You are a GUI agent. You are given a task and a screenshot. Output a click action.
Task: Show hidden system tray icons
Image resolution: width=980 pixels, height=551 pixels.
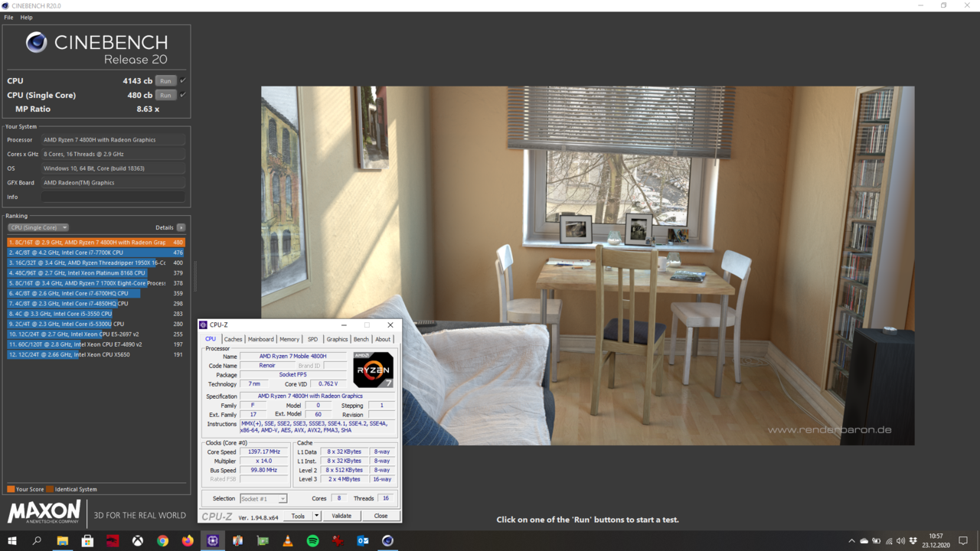coord(851,541)
